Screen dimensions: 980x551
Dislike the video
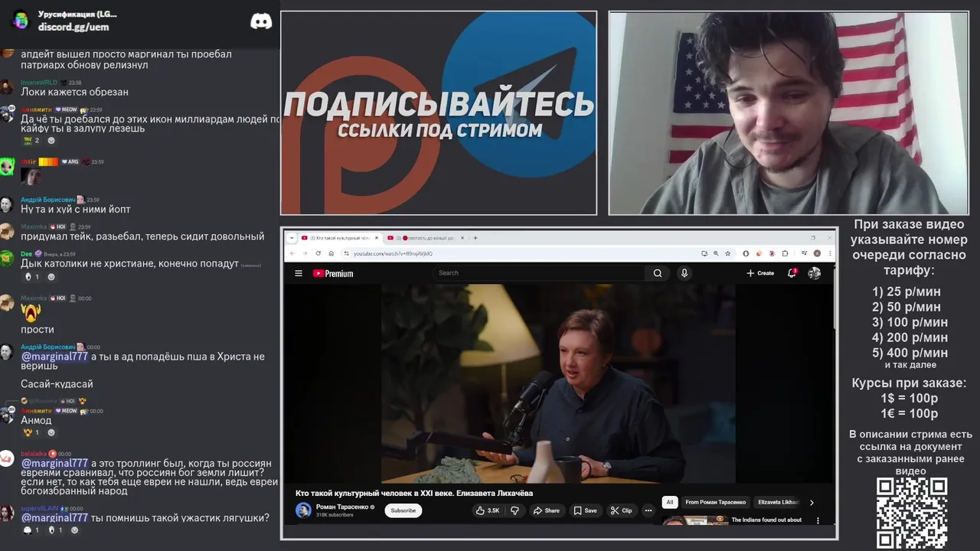click(515, 510)
